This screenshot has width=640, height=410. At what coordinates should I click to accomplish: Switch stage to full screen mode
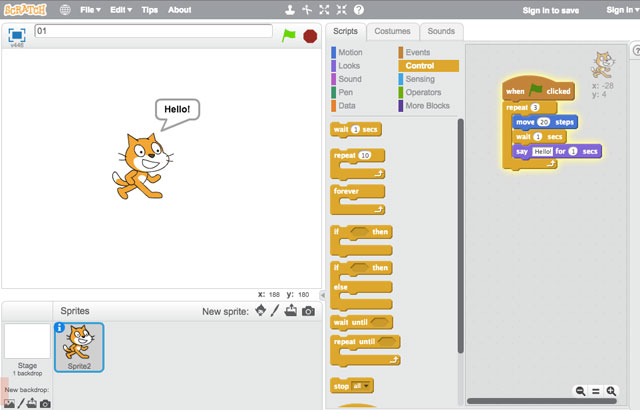tap(17, 35)
